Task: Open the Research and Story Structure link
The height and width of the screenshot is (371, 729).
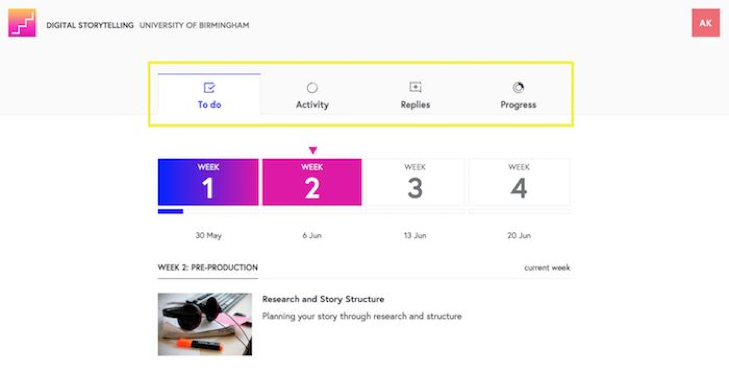Action: [x=323, y=299]
